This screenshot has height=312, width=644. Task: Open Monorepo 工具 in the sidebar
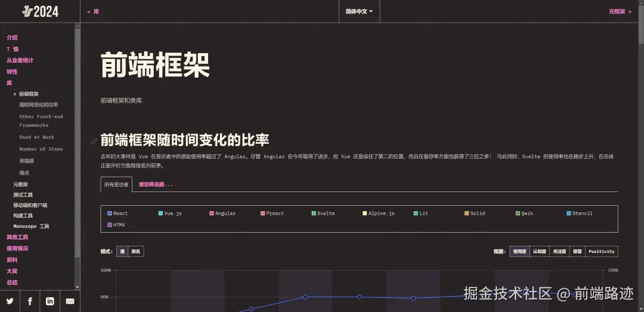[x=31, y=227]
